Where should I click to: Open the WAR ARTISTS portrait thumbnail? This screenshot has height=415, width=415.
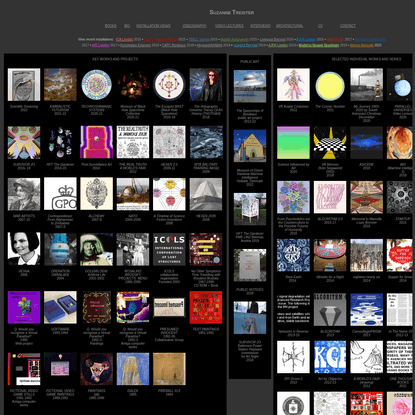tap(24, 194)
